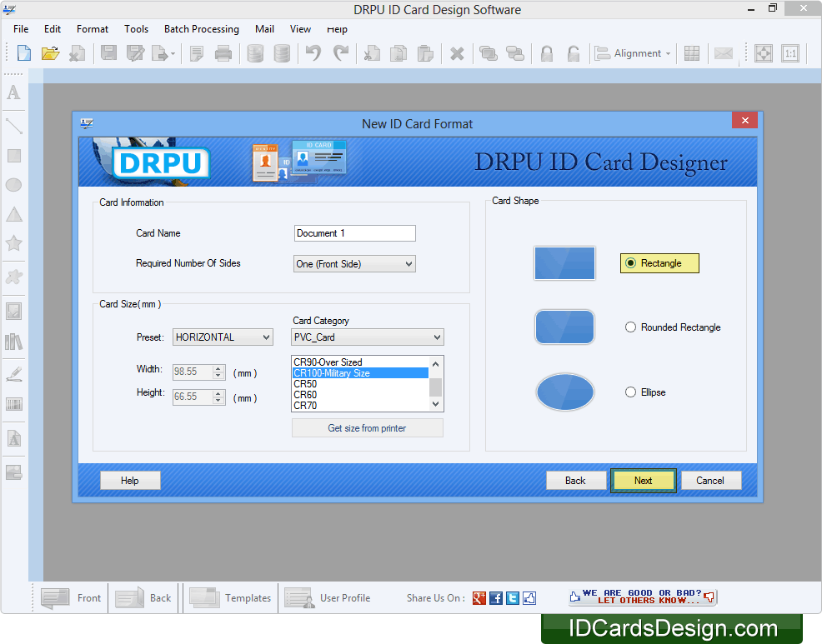This screenshot has height=644, width=822.
Task: Select CR50 in the card size list
Action: [360, 384]
